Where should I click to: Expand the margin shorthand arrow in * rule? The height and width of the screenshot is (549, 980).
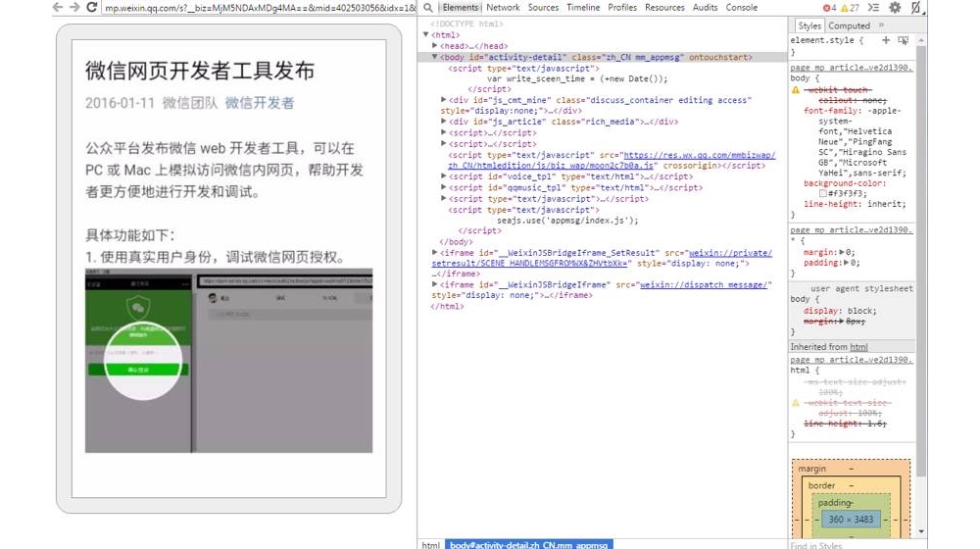(x=841, y=252)
